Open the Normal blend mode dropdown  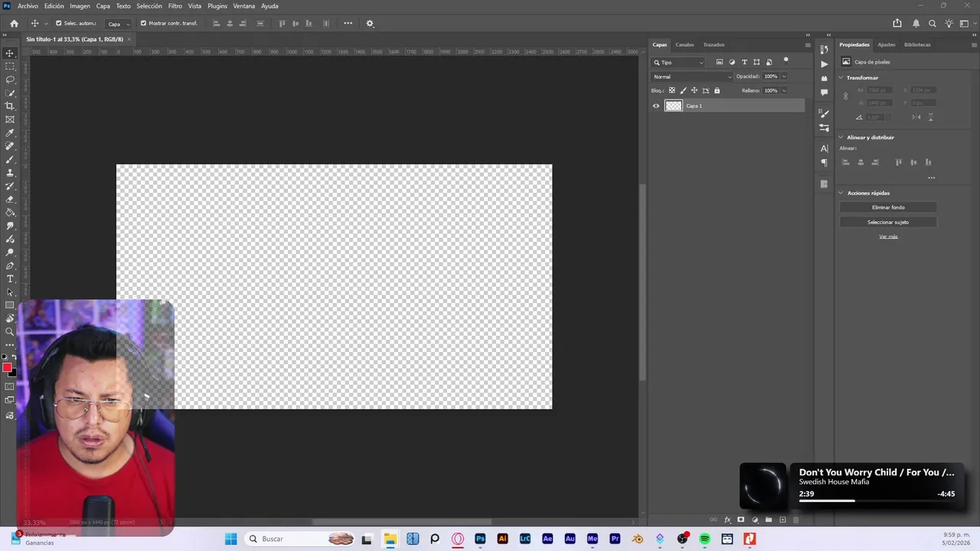[x=692, y=77]
